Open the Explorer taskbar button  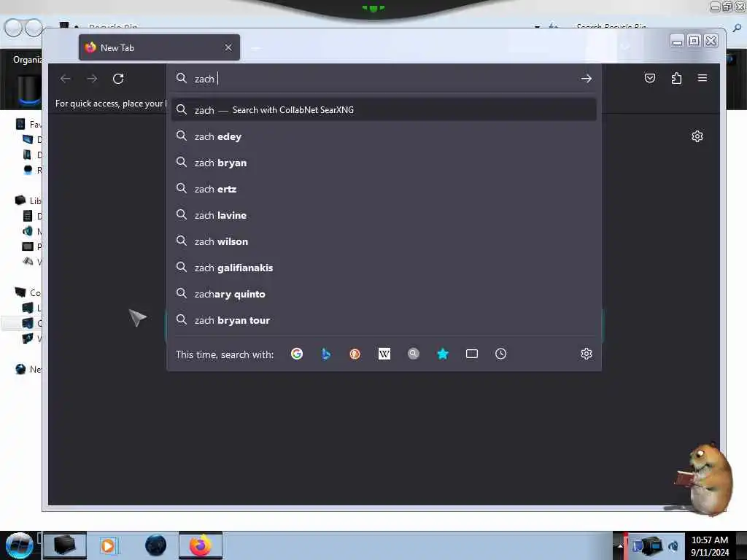point(65,545)
